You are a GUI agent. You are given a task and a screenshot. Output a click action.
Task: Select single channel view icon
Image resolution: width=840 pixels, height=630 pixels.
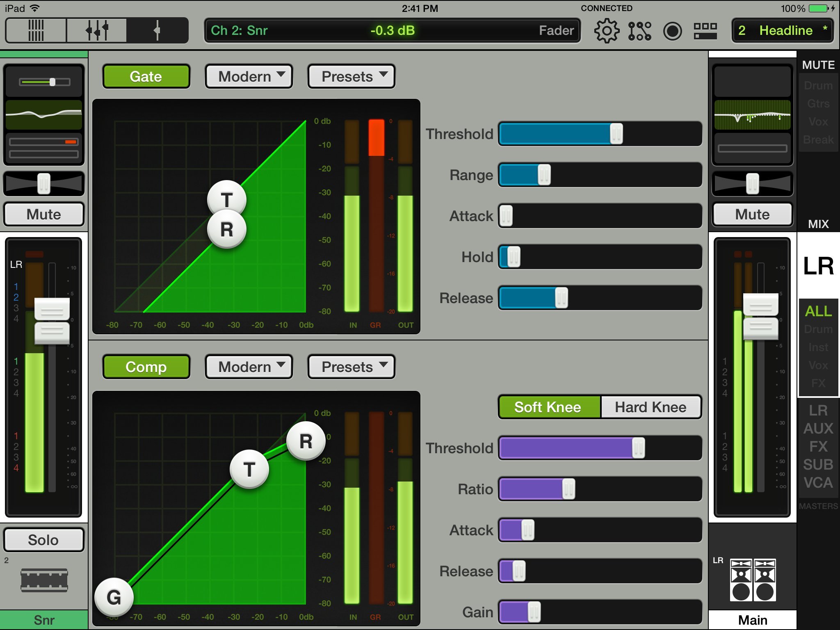[x=157, y=30]
